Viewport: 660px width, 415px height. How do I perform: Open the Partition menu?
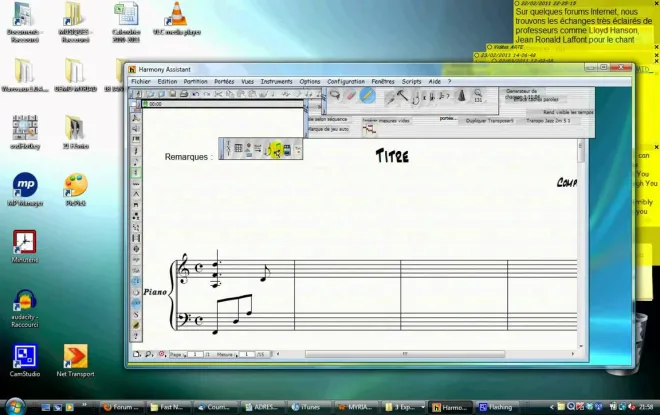coord(195,82)
